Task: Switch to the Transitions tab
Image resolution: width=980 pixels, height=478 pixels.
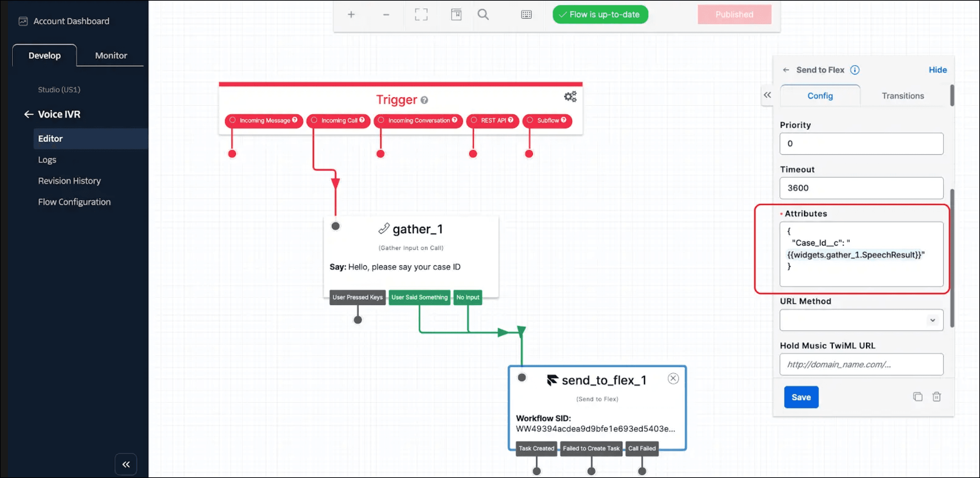Action: click(903, 96)
